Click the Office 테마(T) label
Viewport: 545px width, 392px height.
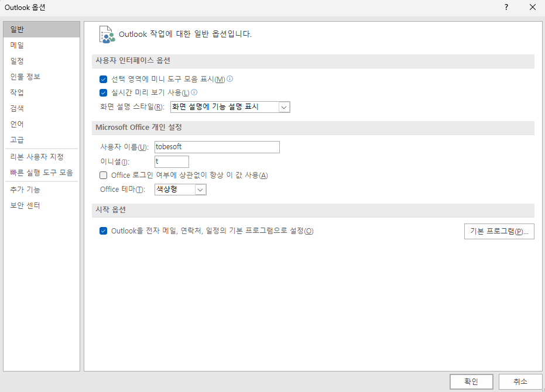coord(122,190)
